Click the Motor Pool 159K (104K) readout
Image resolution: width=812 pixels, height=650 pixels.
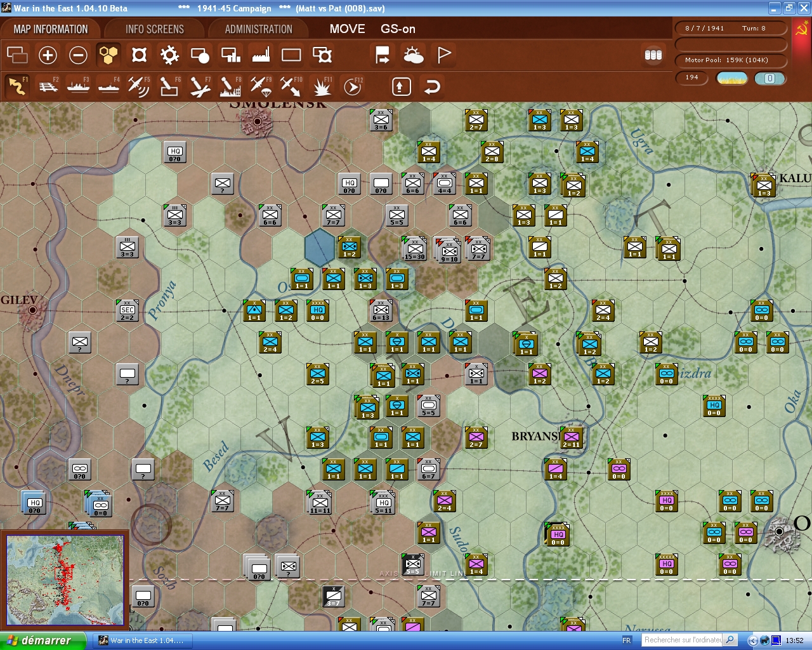pyautogui.click(x=731, y=60)
